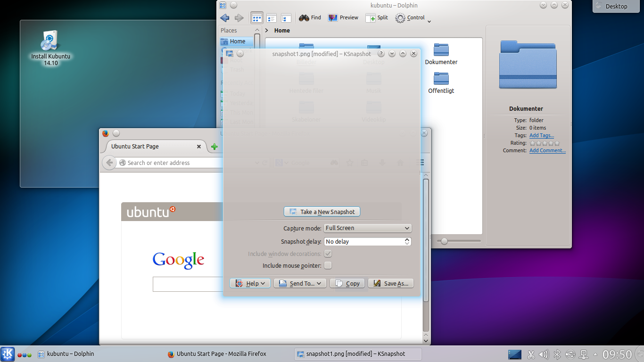Switch Dolphin to details tree view mode

tap(286, 18)
